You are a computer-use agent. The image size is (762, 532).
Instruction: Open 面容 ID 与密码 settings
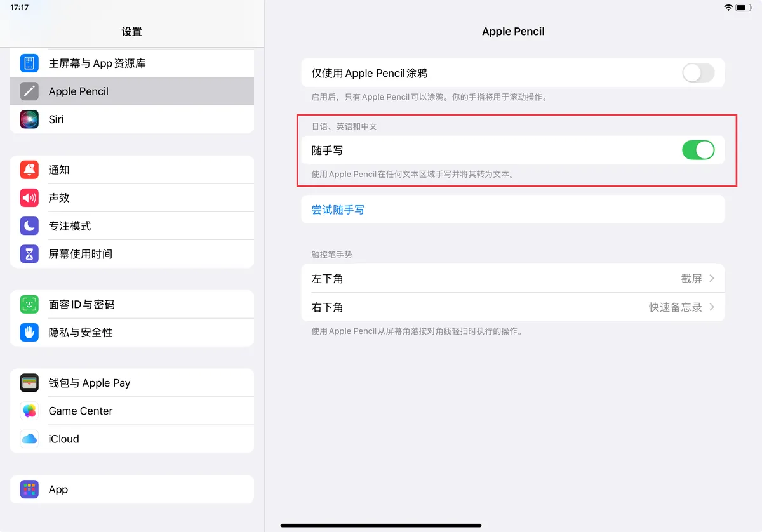[132, 304]
